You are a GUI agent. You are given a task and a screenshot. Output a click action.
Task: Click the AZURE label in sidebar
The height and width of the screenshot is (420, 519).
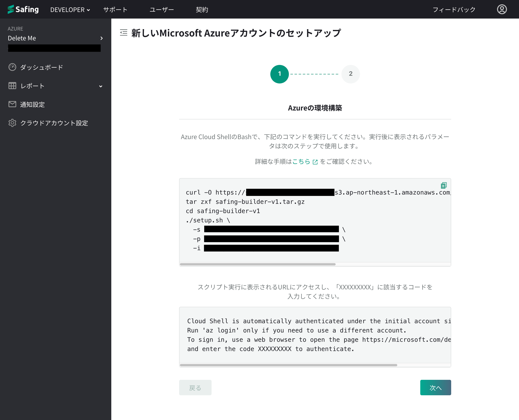15,29
